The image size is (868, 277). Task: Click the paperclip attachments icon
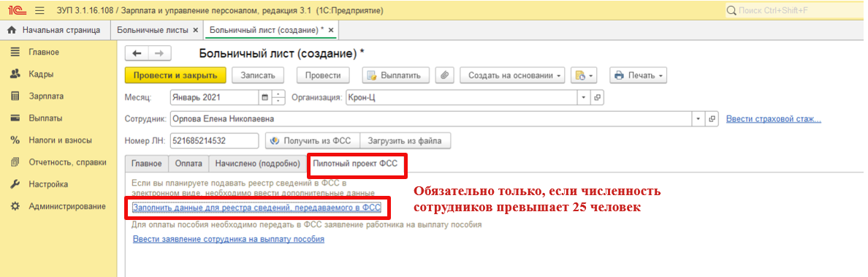pos(444,75)
